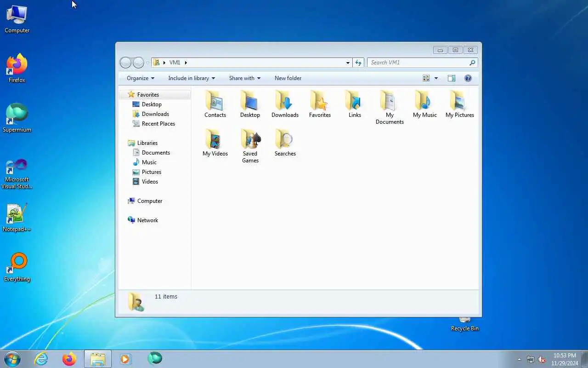Image resolution: width=588 pixels, height=368 pixels.
Task: Open Desktop under Favorites in sidebar
Action: coord(152,104)
